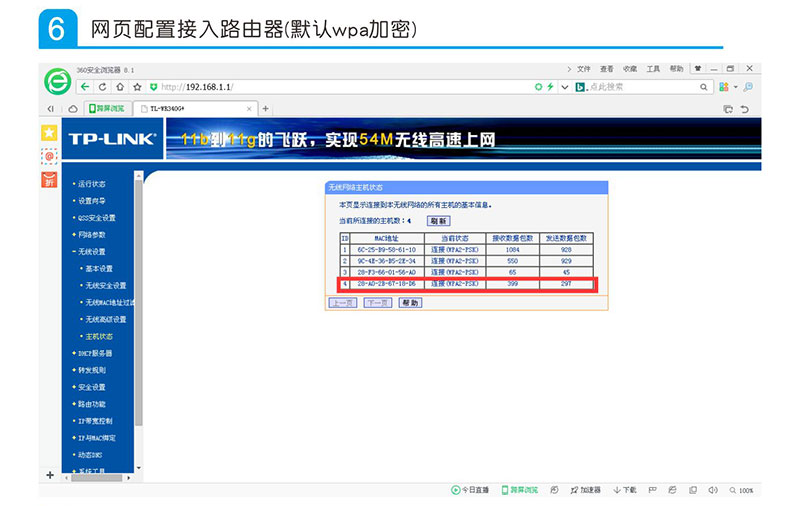
Task: Click the 下一页 next page button
Action: pyautogui.click(x=378, y=303)
